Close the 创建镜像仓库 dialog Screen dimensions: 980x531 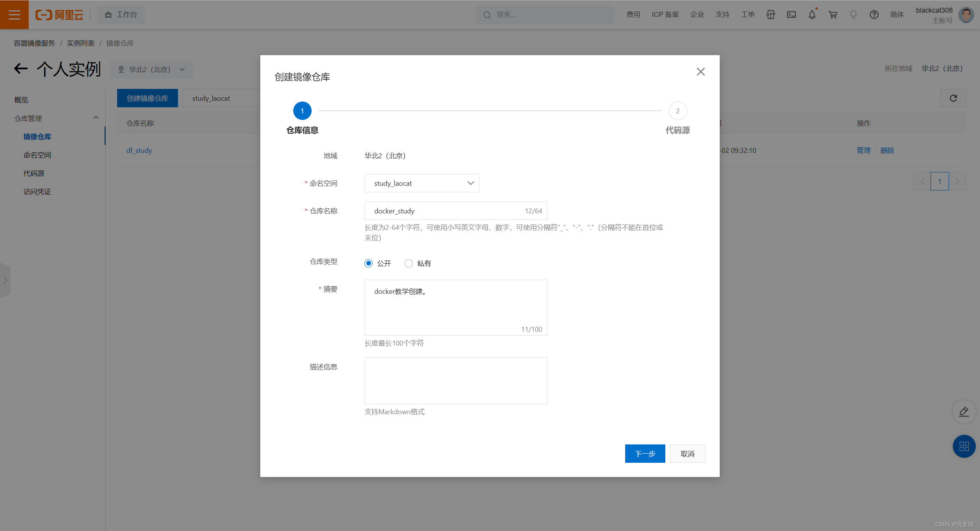pyautogui.click(x=701, y=72)
